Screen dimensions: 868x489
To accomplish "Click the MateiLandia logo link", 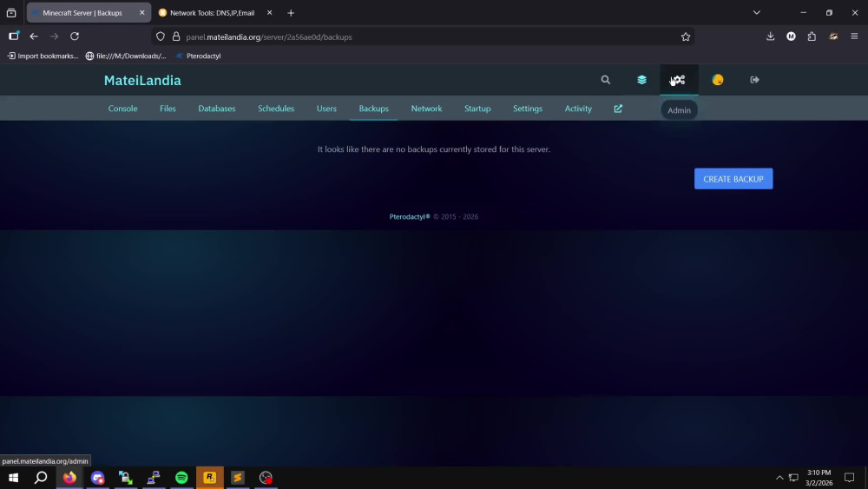I will tap(142, 80).
